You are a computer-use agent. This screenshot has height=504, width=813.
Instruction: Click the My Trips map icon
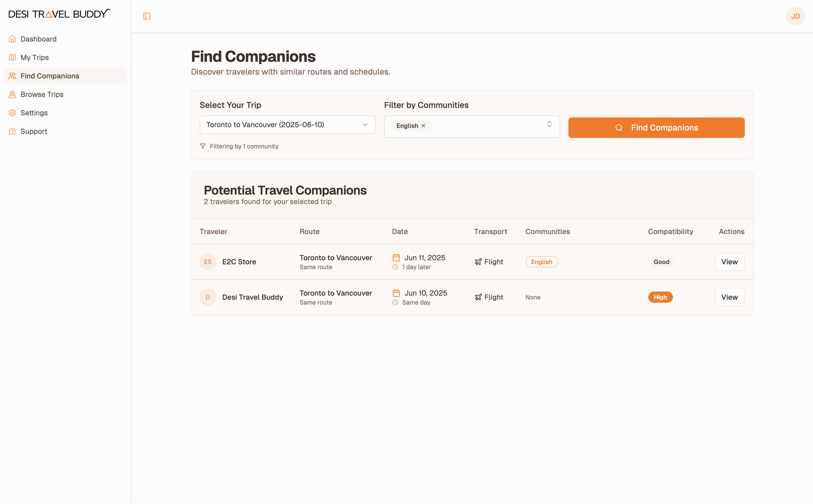[12, 57]
